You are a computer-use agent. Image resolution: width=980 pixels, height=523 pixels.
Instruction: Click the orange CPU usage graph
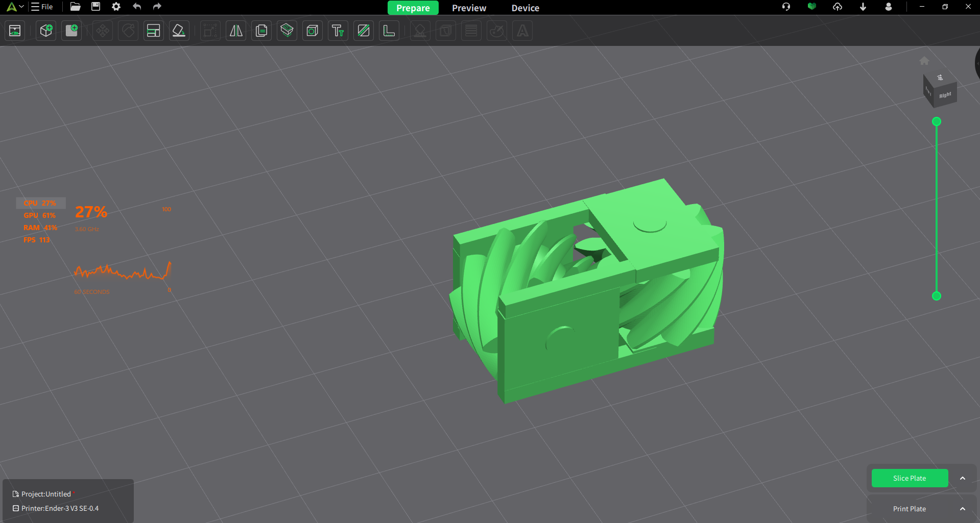[x=123, y=271]
